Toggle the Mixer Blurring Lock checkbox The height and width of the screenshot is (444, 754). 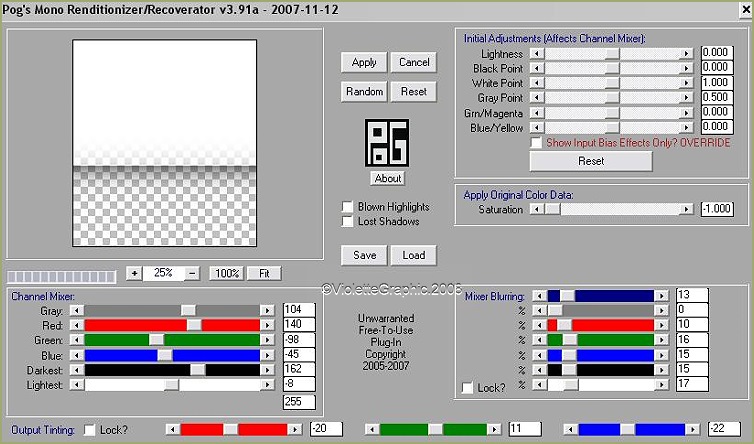467,387
